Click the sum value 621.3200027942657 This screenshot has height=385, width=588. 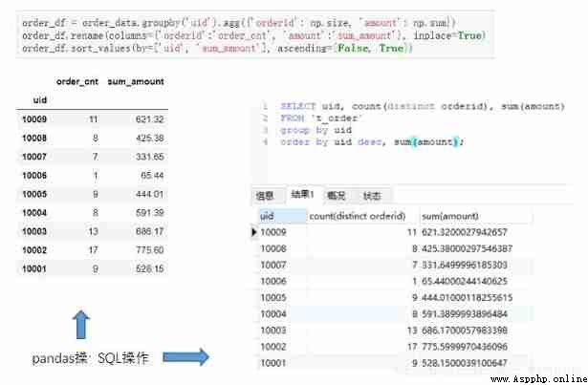point(465,232)
